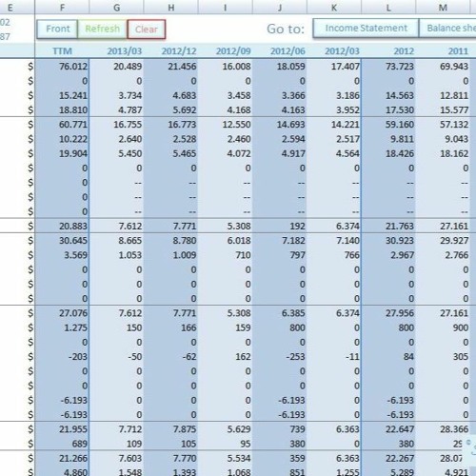Select the cell with value 4.072
Viewport: 476px width, 476px height.
click(226, 153)
